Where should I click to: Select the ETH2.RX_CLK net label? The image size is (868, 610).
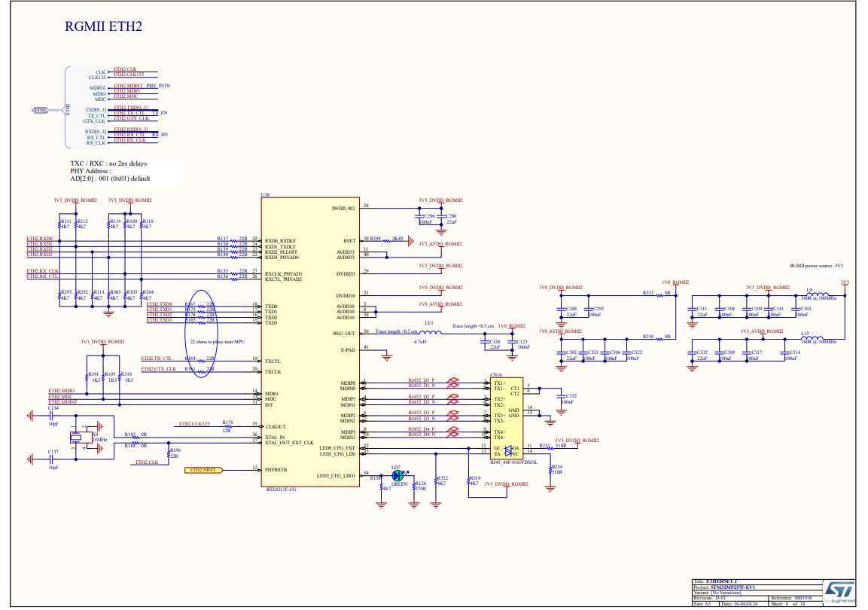pyautogui.click(x=42, y=270)
